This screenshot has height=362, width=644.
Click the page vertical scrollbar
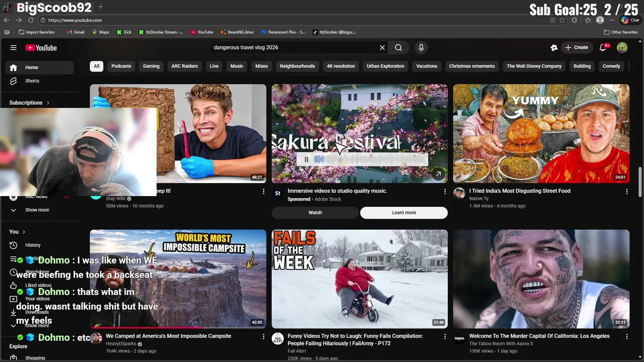pyautogui.click(x=640, y=181)
